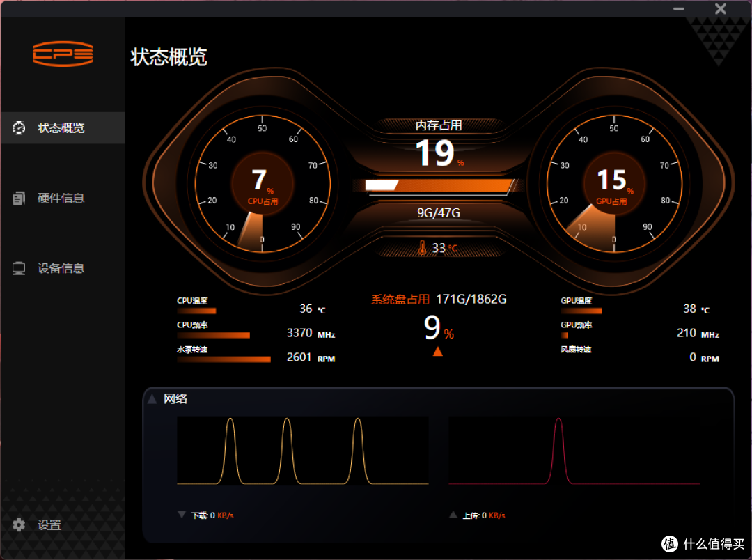
Task: Click the download network graph
Action: (303, 451)
